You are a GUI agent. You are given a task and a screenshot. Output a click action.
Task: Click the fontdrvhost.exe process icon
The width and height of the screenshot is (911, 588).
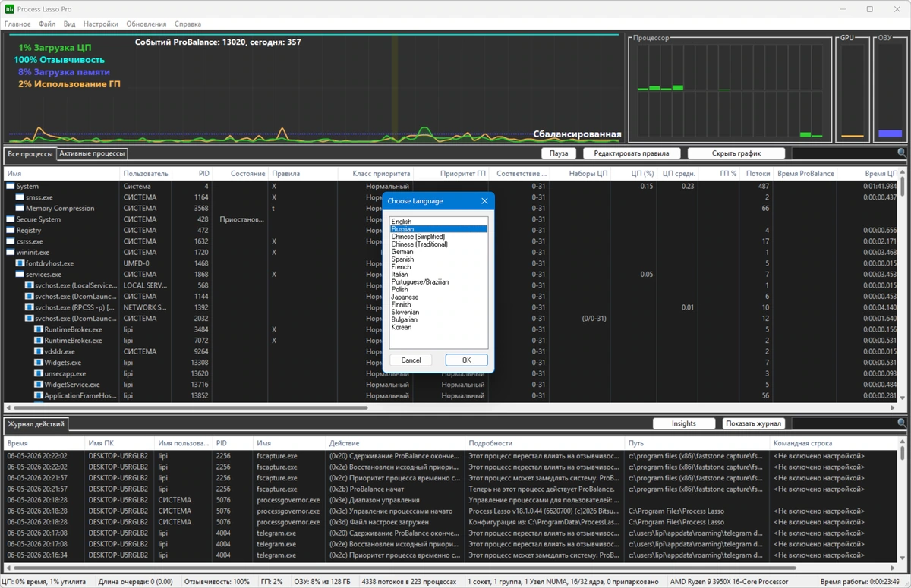(20, 263)
